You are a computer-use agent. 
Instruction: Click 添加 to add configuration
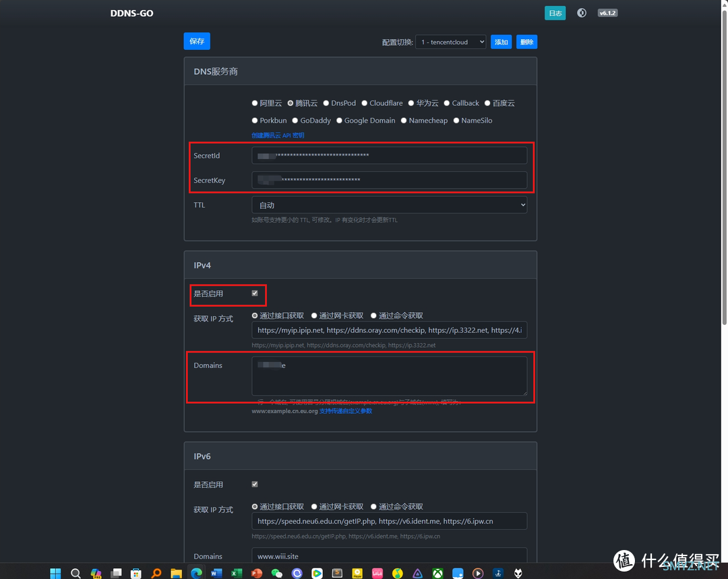tap(501, 42)
